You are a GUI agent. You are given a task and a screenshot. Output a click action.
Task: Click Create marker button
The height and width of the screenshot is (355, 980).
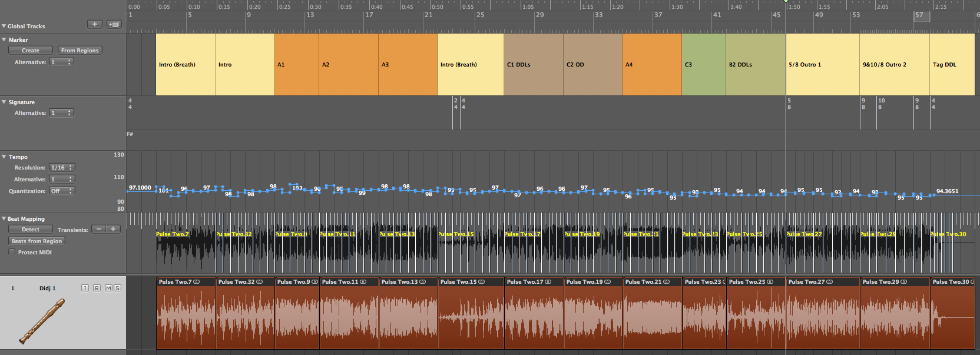tap(31, 51)
